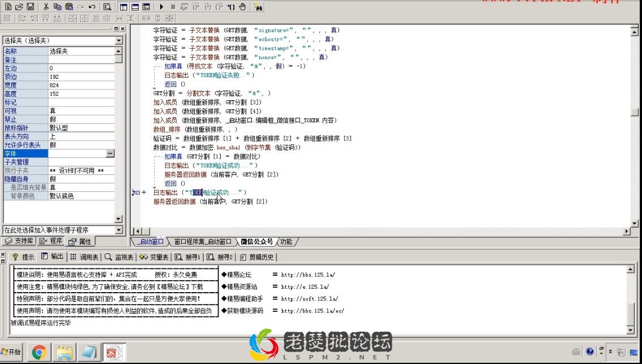This screenshot has width=642, height=364.
Task: Open the 功能 editor tab
Action: point(286,242)
